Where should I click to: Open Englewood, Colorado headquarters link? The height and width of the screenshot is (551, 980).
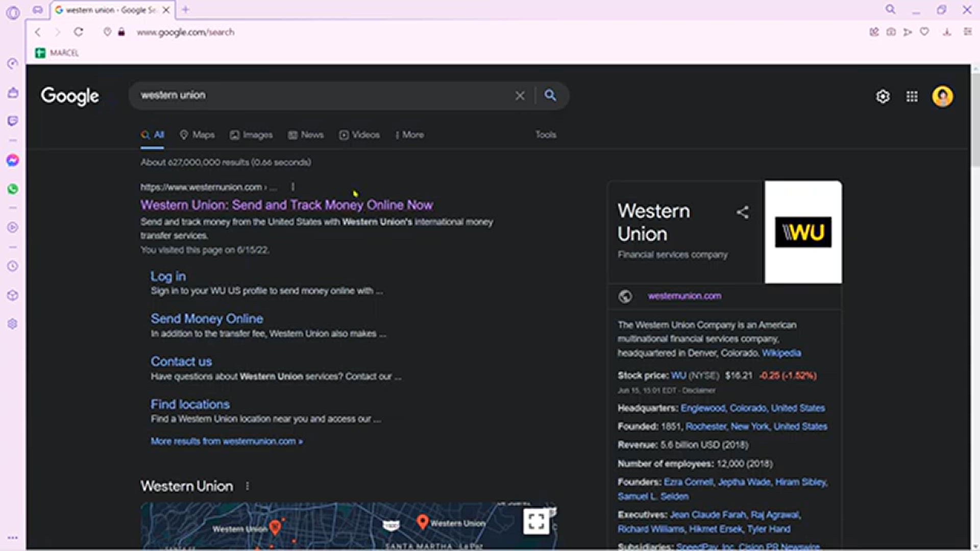pos(753,408)
